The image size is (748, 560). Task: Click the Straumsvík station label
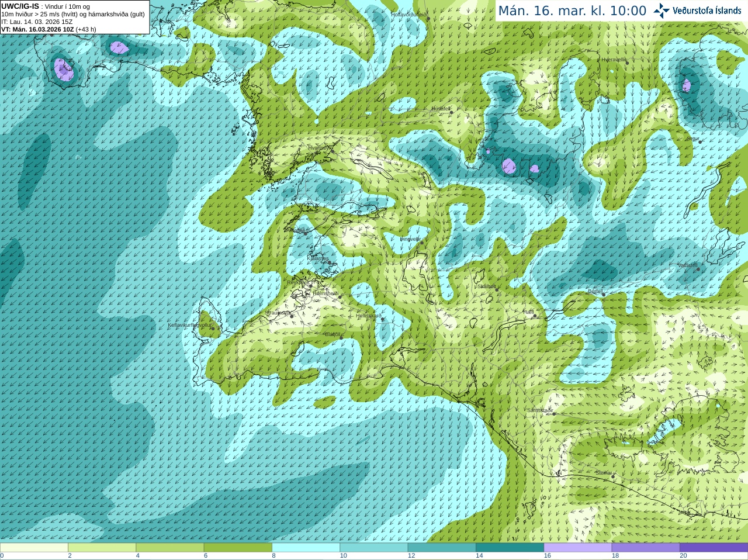click(277, 313)
